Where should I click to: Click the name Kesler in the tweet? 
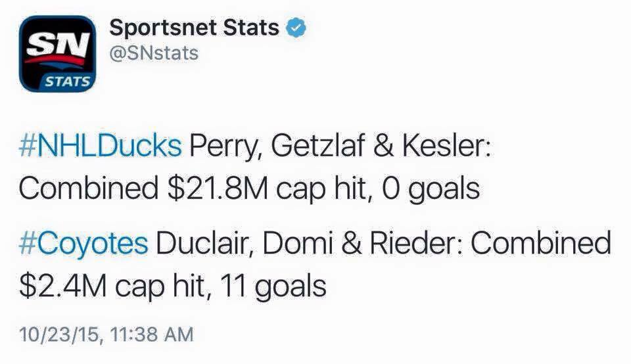point(446,145)
